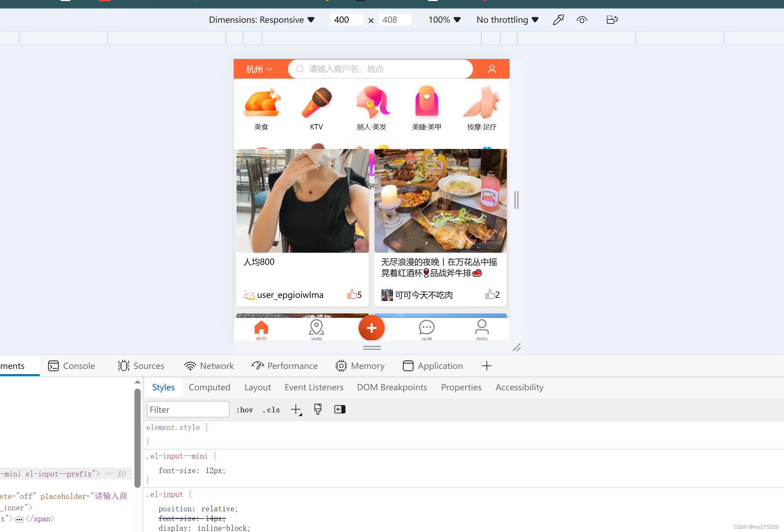Toggle the vision emulation eye icon

582,20
